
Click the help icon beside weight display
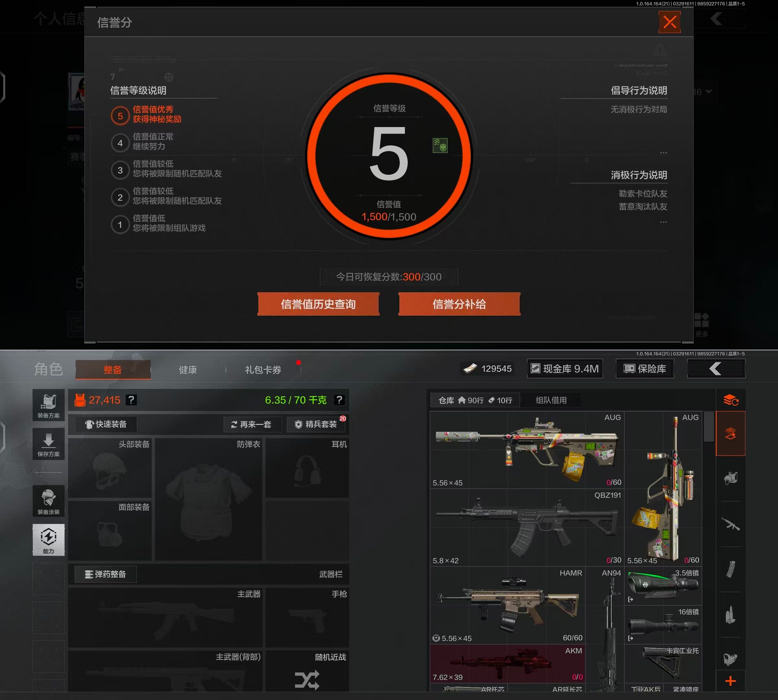click(x=339, y=400)
